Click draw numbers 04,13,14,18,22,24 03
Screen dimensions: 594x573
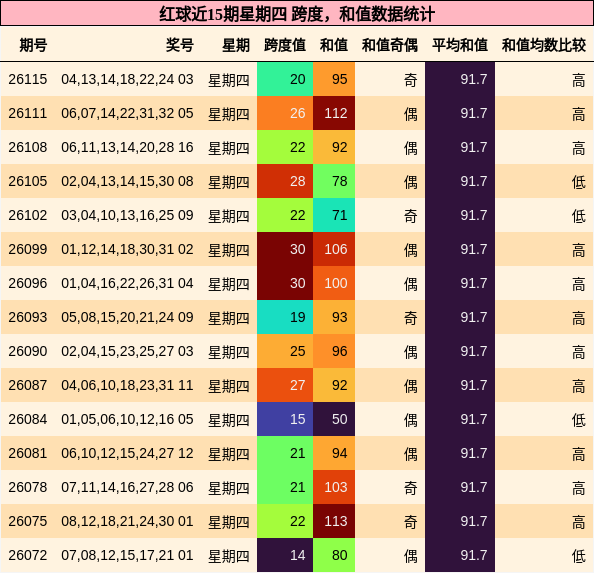coord(127,79)
